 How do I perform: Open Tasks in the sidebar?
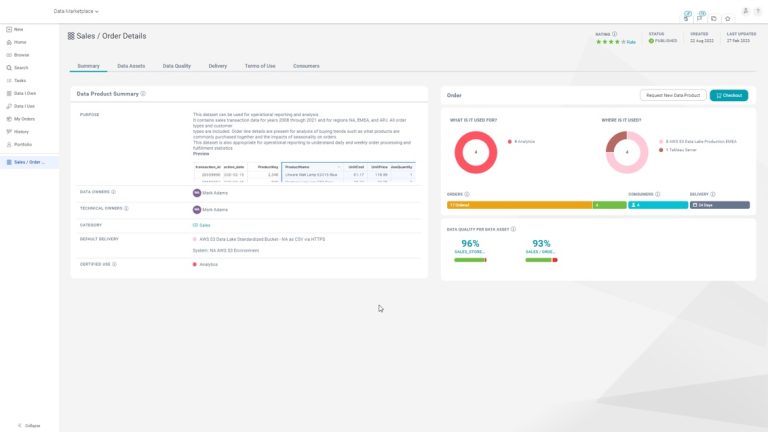[x=16, y=80]
